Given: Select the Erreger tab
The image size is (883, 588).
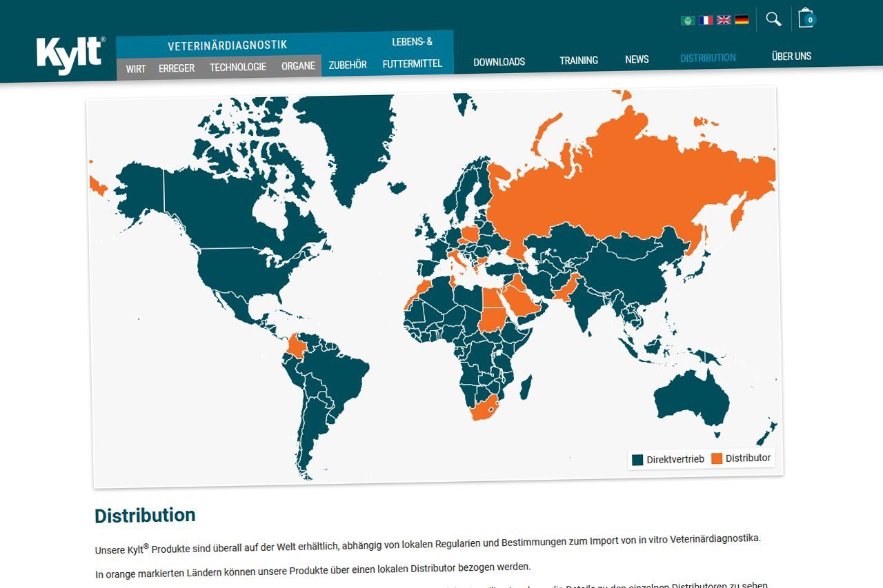Looking at the screenshot, I should pyautogui.click(x=177, y=68).
